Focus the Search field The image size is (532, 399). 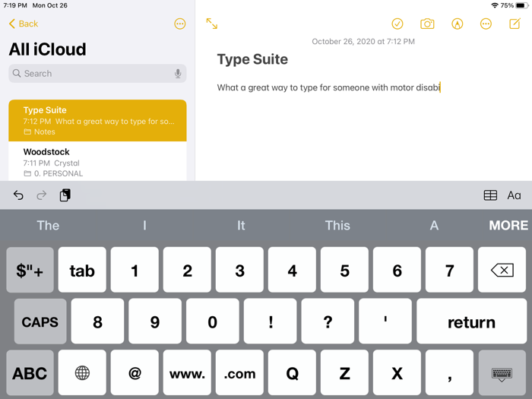coord(97,73)
